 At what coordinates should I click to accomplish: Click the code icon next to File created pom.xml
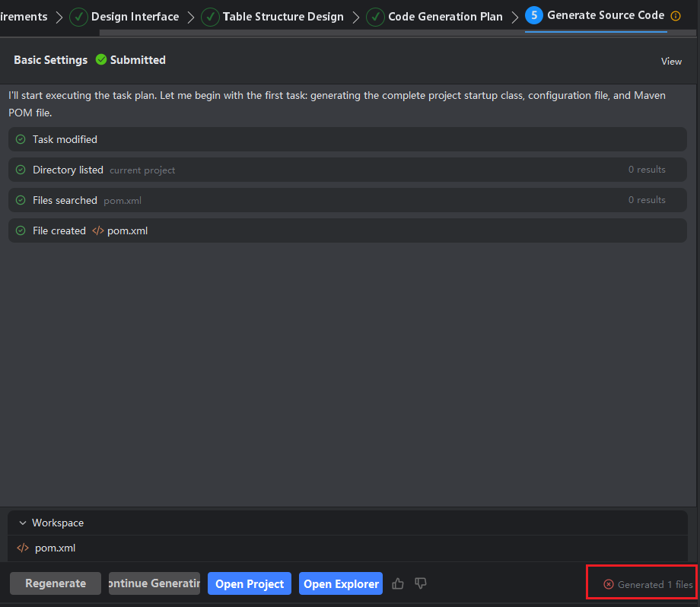pyautogui.click(x=97, y=230)
